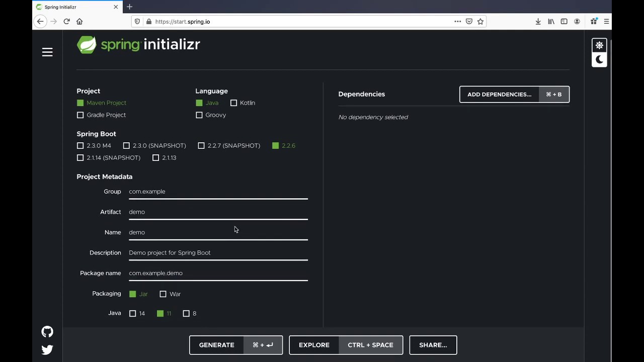Switch to dark theme with moon icon

tap(599, 59)
